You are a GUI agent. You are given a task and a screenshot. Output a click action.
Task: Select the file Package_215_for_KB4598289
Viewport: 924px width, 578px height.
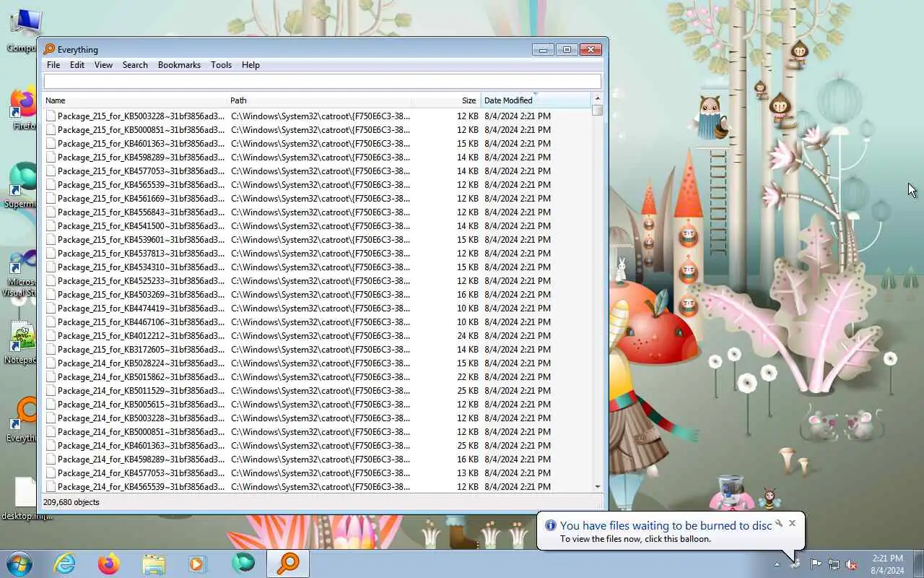pos(141,158)
